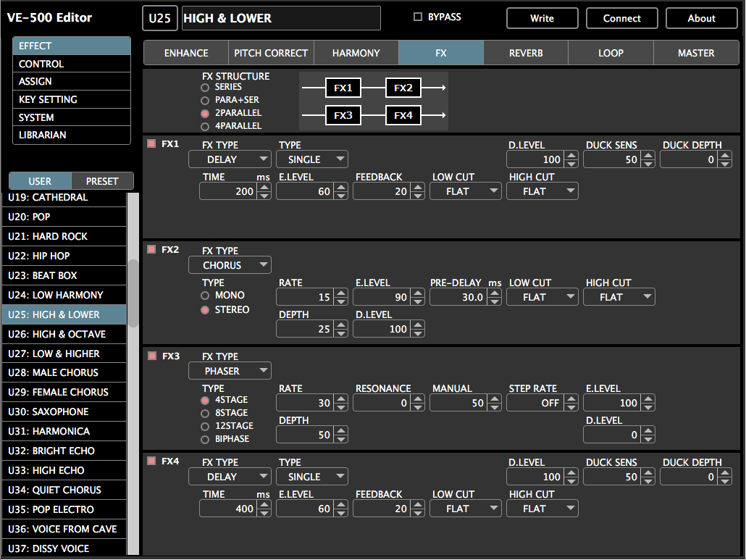This screenshot has width=746, height=560.
Task: Click FX1 TIME stepper arrows
Action: click(264, 191)
